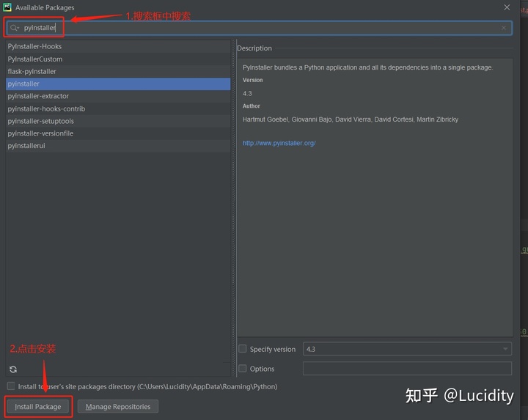Click the Options text input field

coord(407,369)
